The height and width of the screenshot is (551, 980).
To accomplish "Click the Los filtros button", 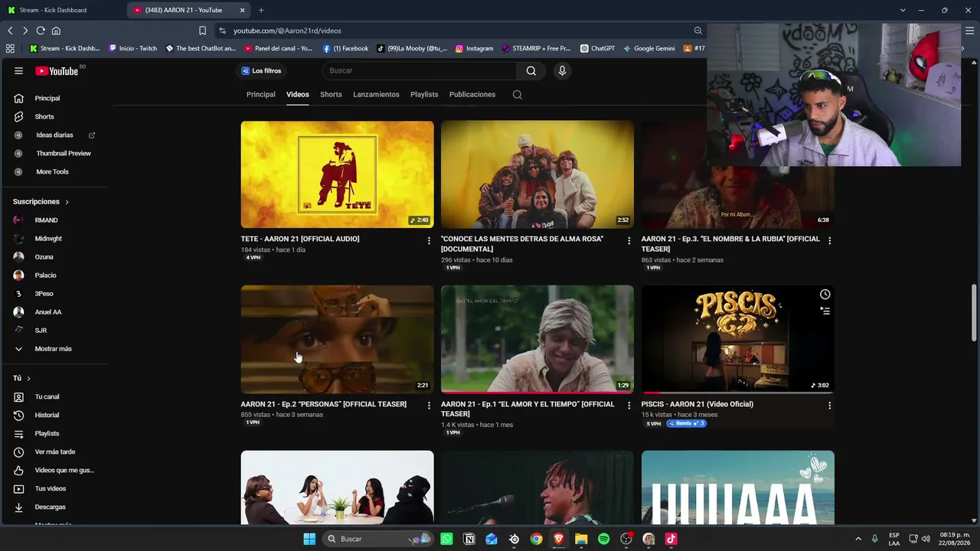I will (261, 71).
